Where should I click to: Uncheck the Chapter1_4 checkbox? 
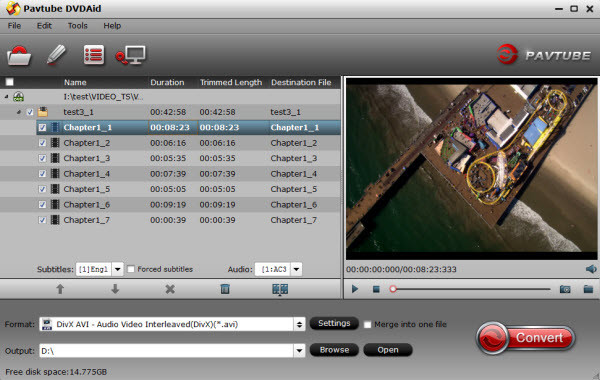click(42, 174)
